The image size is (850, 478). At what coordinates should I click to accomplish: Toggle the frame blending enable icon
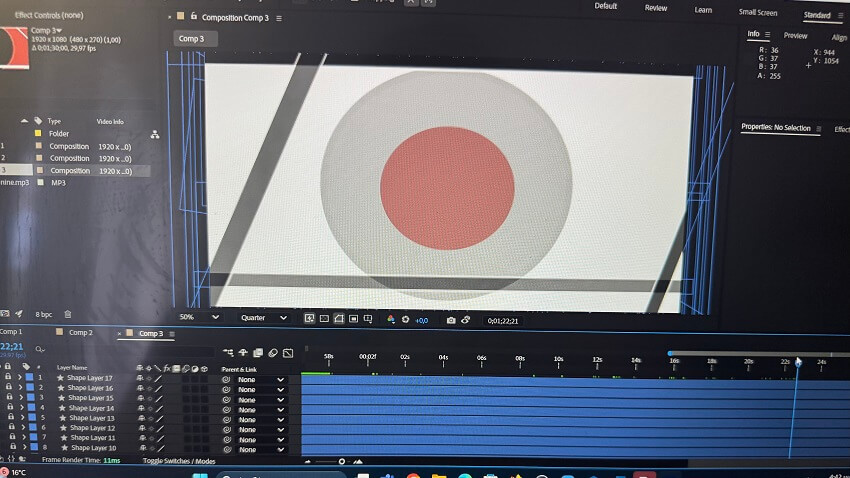pyautogui.click(x=258, y=353)
